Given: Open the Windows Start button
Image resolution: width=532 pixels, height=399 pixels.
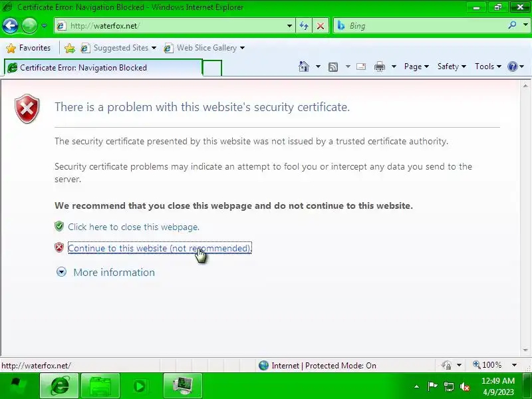Looking at the screenshot, I should (17, 386).
